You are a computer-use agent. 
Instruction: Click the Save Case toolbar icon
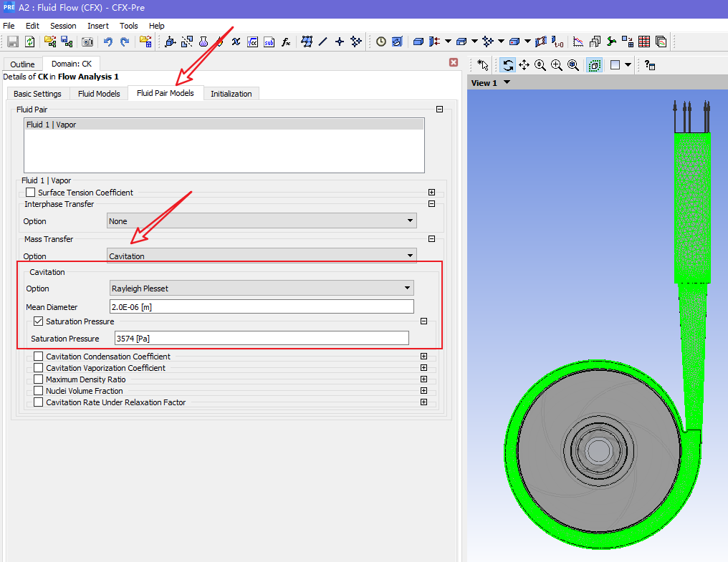coord(13,42)
